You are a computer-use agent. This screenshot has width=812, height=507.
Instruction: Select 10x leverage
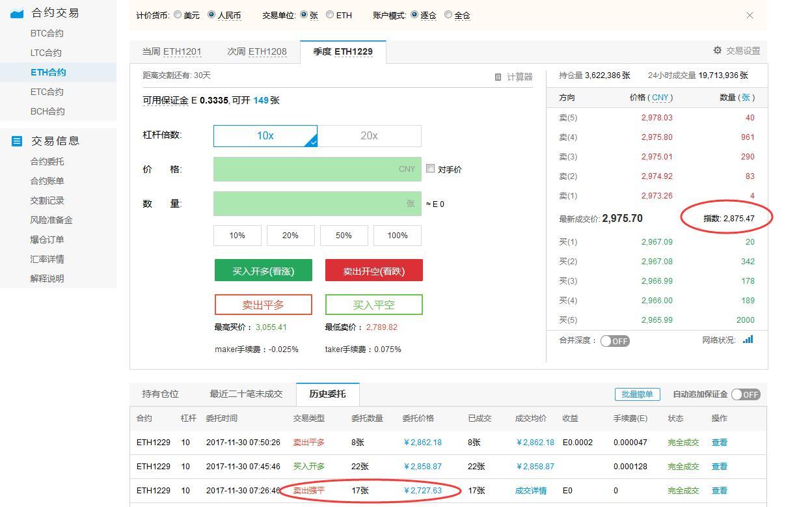(265, 135)
